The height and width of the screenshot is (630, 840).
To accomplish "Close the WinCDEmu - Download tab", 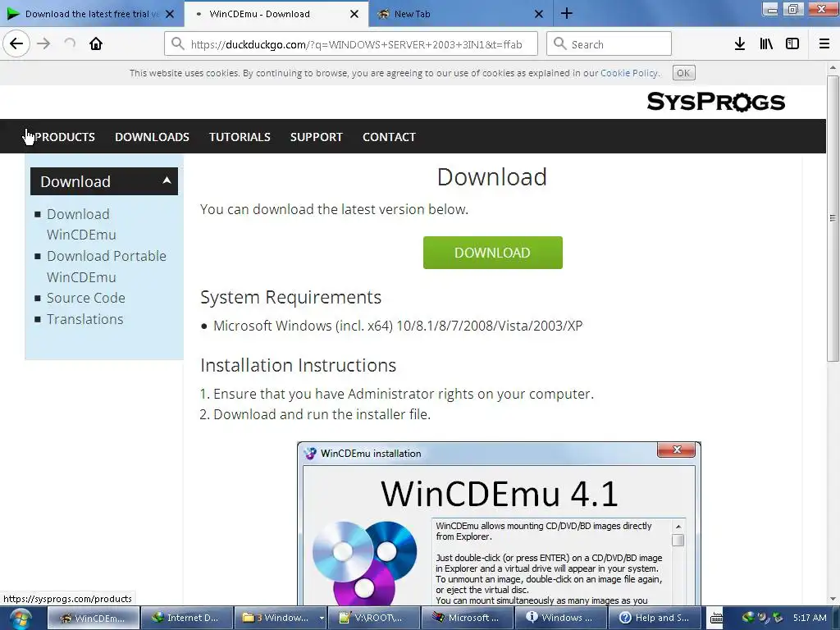I will coord(354,14).
